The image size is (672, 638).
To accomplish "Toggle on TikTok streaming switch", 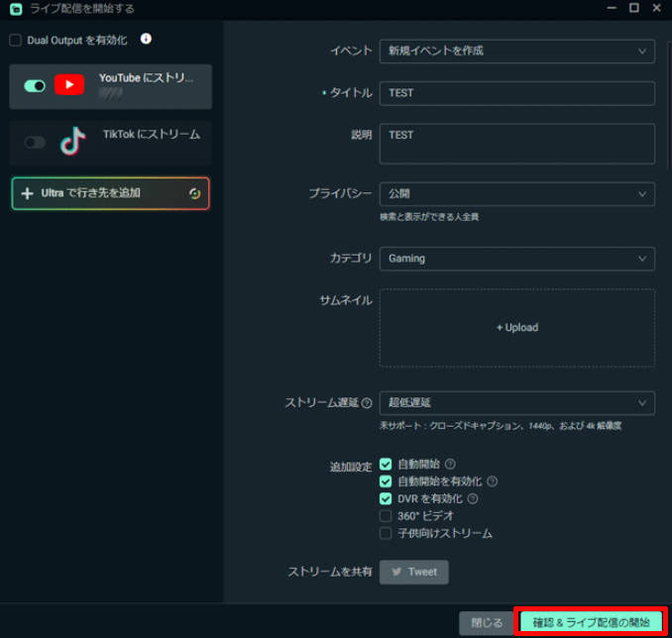I will (35, 143).
